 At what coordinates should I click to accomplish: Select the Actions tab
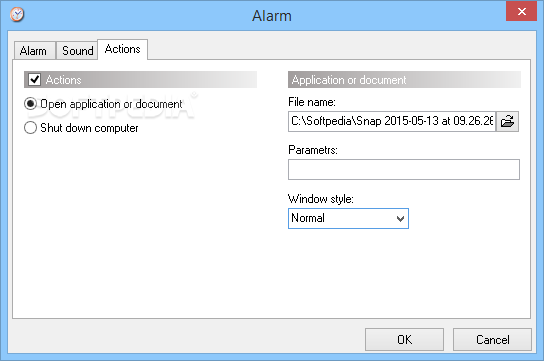click(x=122, y=49)
